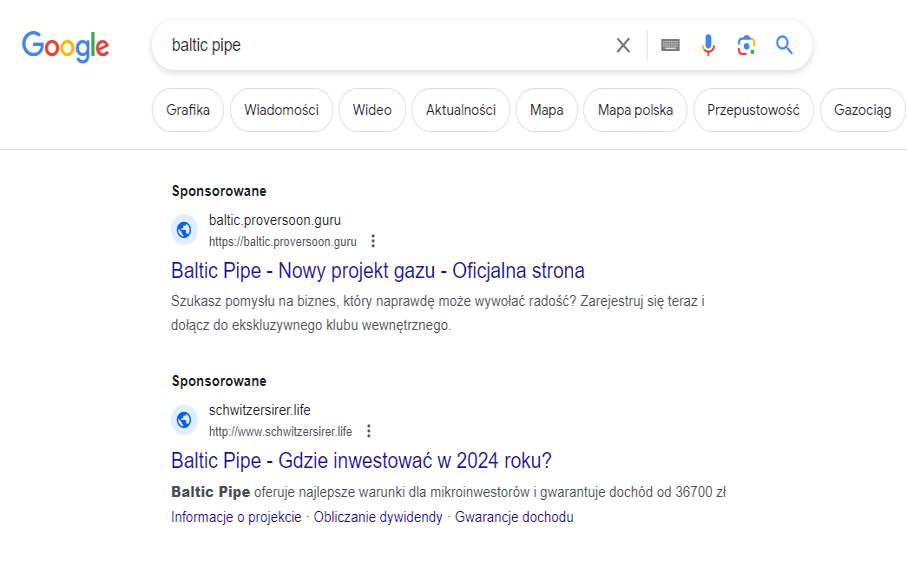
Task: Focus the search box containing "baltic pipe"
Action: 380,45
